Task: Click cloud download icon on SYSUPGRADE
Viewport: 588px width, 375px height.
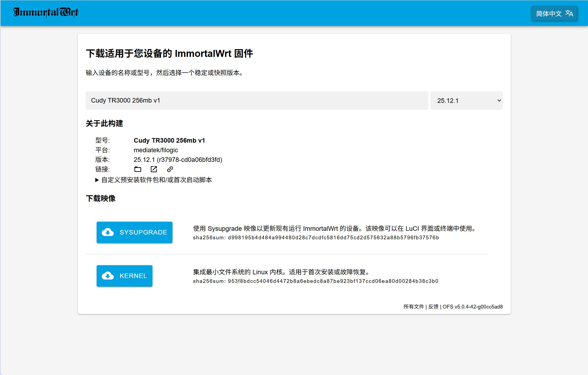Action: (108, 232)
